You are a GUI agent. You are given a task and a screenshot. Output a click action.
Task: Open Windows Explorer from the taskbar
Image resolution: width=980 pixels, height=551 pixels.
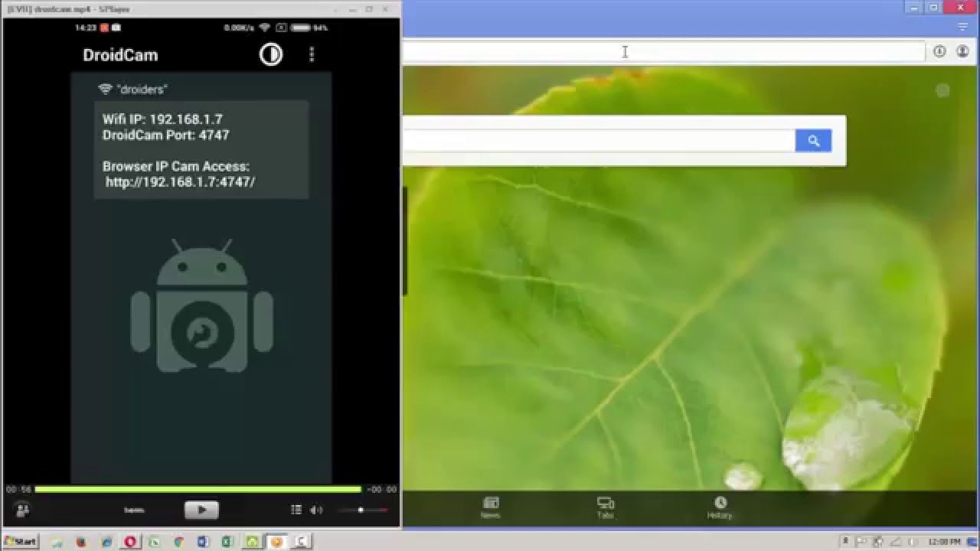coord(57,542)
